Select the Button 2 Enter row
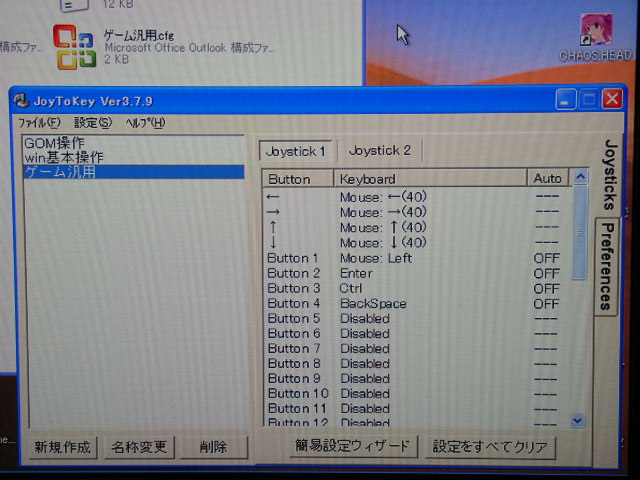 416,273
